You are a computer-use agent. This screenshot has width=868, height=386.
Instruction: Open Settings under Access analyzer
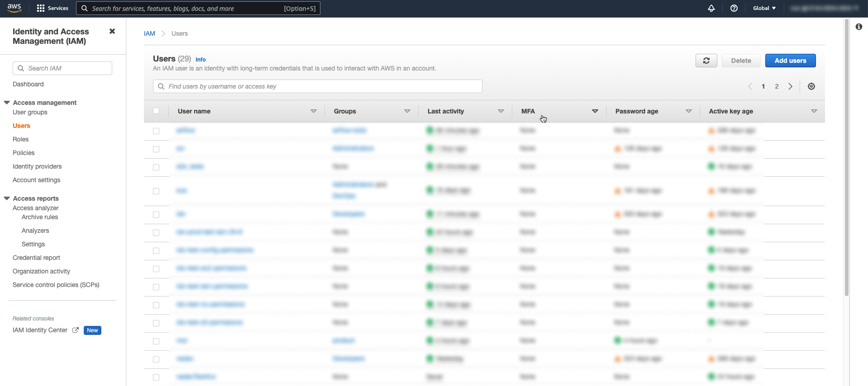point(33,244)
